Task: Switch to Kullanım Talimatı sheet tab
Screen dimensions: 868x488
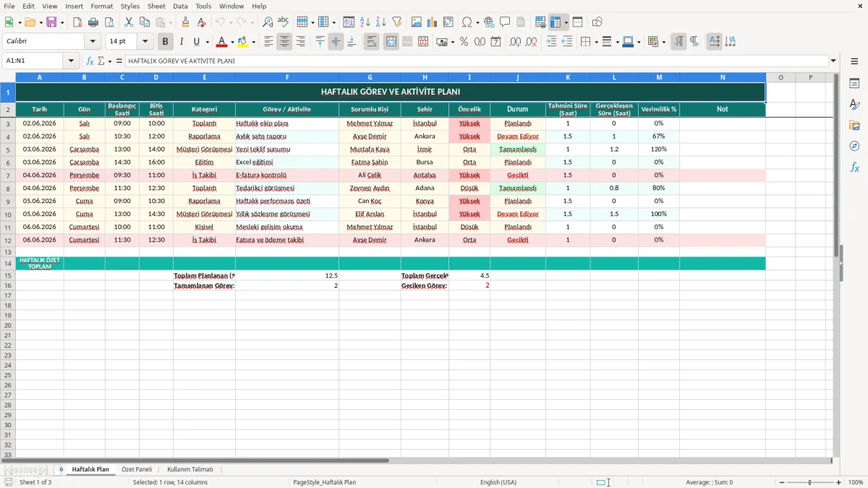Action: point(190,469)
